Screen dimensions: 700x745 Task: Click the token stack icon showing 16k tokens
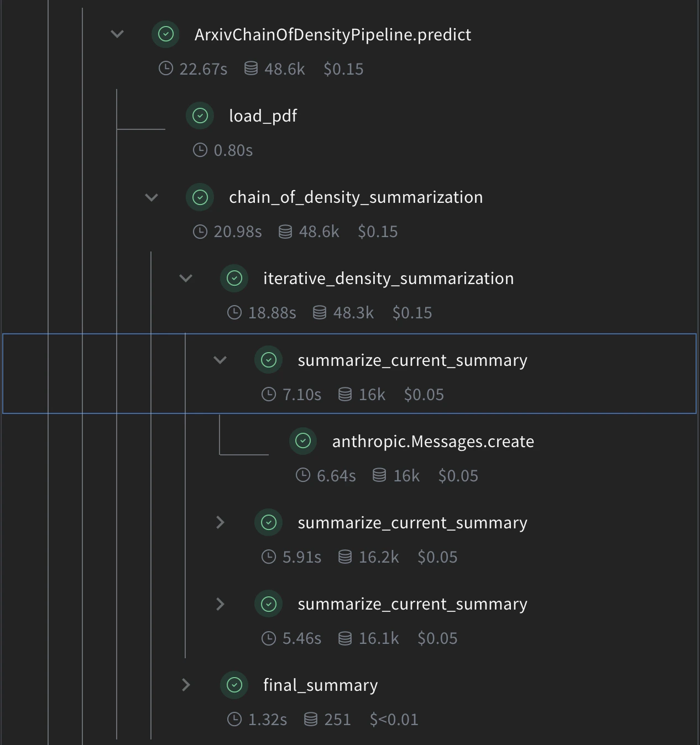coord(344,395)
